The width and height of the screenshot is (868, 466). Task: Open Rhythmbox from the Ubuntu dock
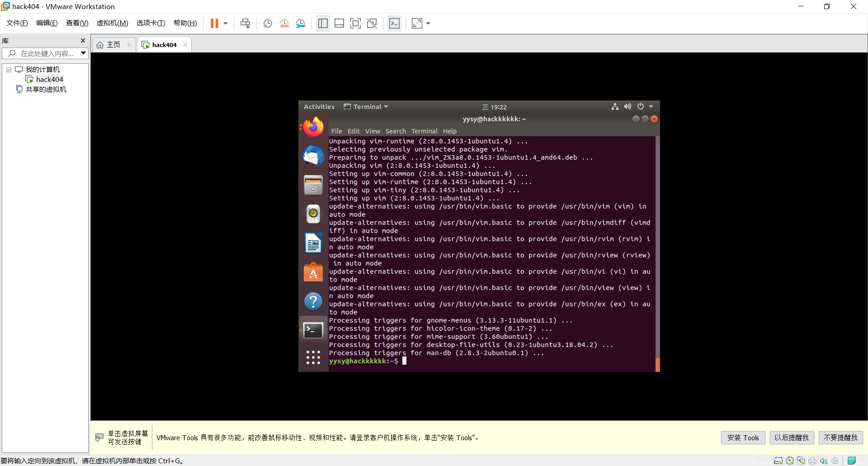(x=313, y=214)
